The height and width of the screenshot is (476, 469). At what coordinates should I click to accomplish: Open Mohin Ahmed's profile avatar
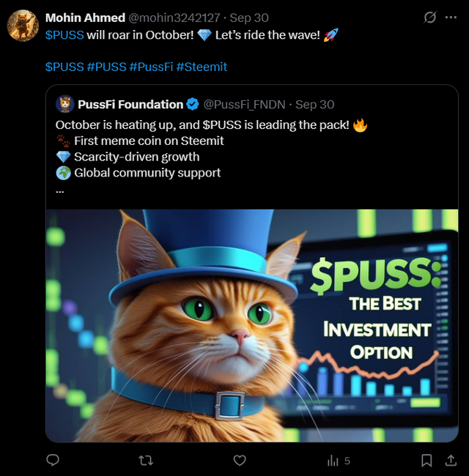(x=23, y=26)
